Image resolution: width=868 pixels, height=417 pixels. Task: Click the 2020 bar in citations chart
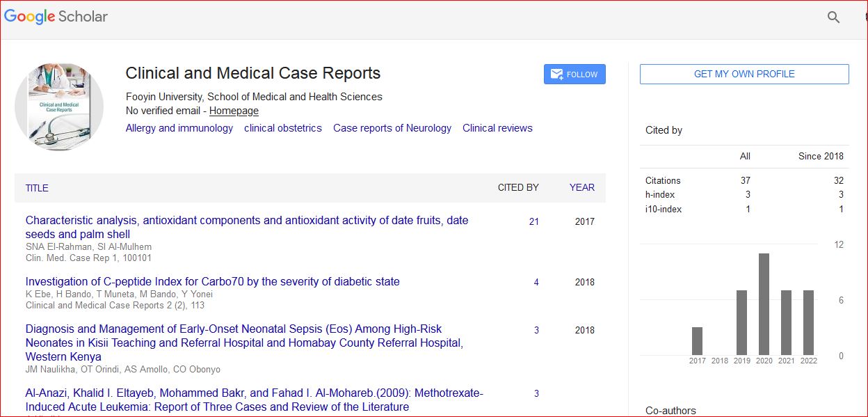click(x=764, y=304)
